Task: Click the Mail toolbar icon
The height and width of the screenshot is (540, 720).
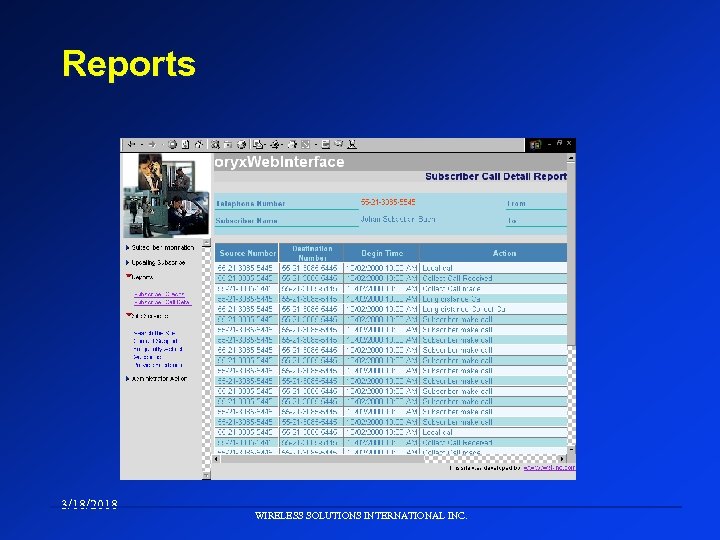Action: tap(259, 145)
